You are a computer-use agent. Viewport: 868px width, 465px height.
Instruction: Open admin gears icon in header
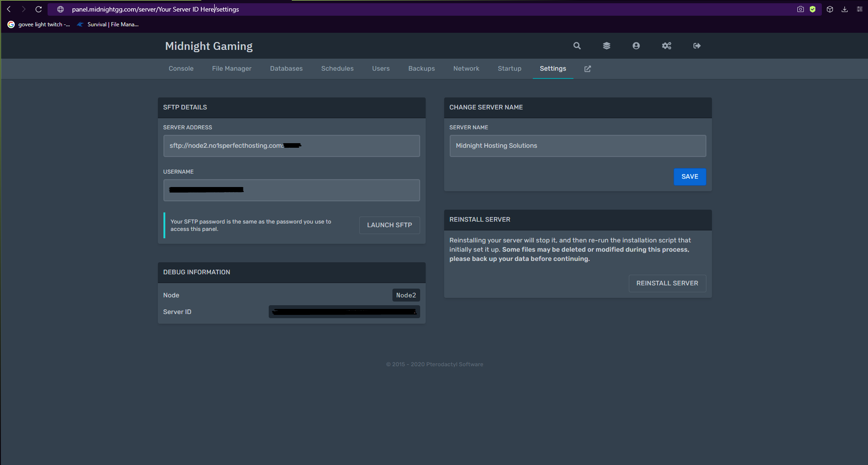667,46
